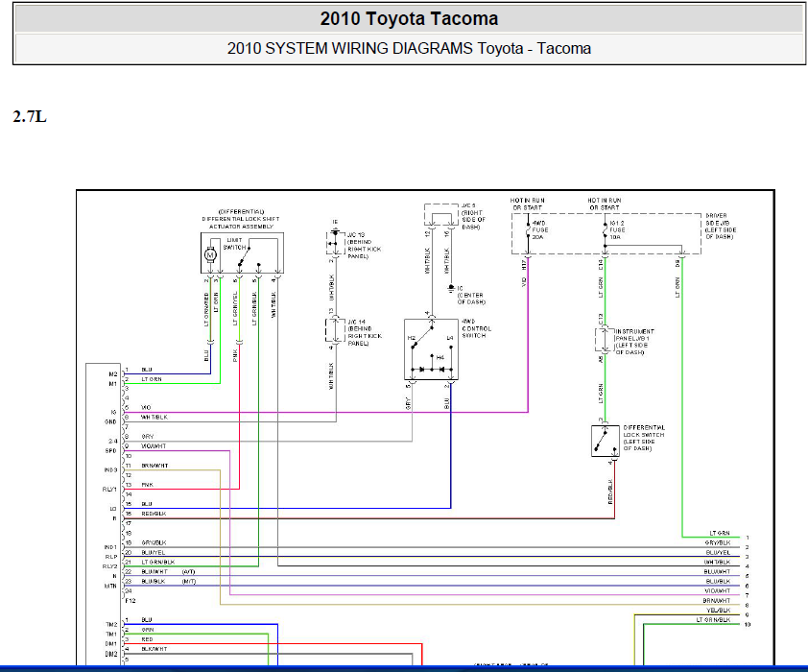Image resolution: width=808 pixels, height=672 pixels.
Task: Click the "TM1" terminal name
Action: tap(111, 635)
